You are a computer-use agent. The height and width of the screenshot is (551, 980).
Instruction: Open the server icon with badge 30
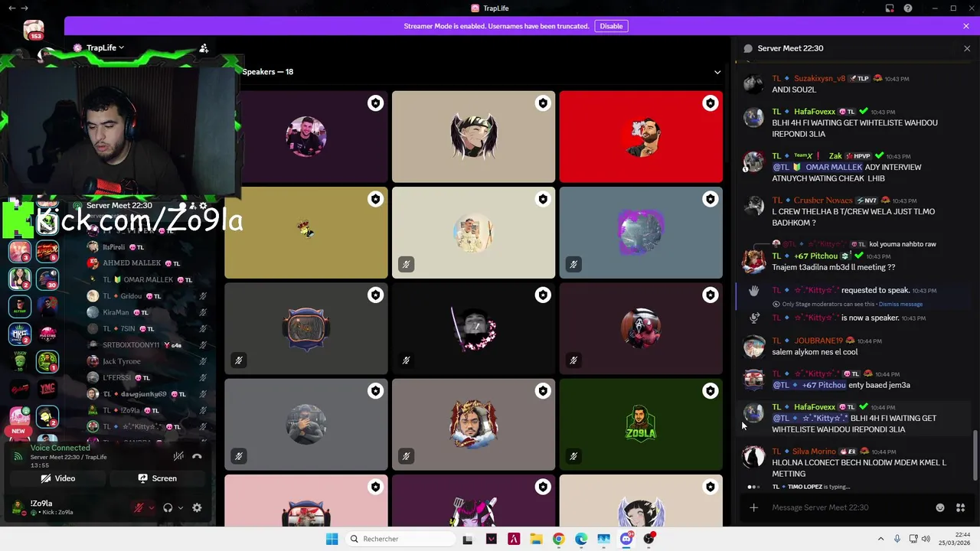pos(47,279)
